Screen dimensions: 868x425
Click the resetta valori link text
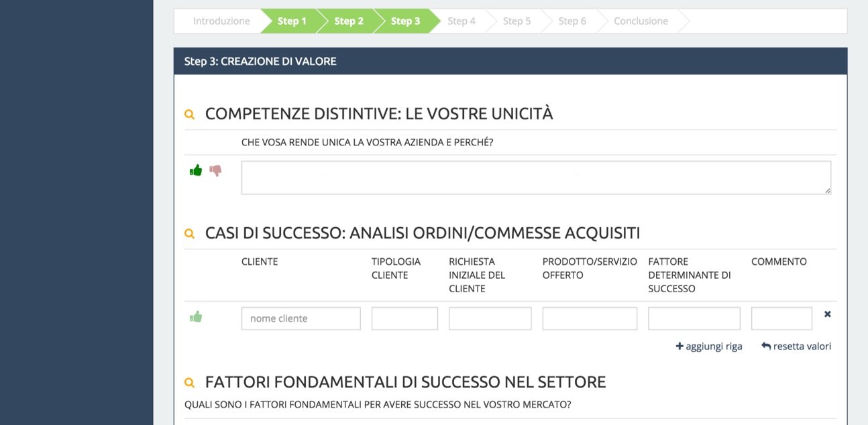pyautogui.click(x=802, y=347)
